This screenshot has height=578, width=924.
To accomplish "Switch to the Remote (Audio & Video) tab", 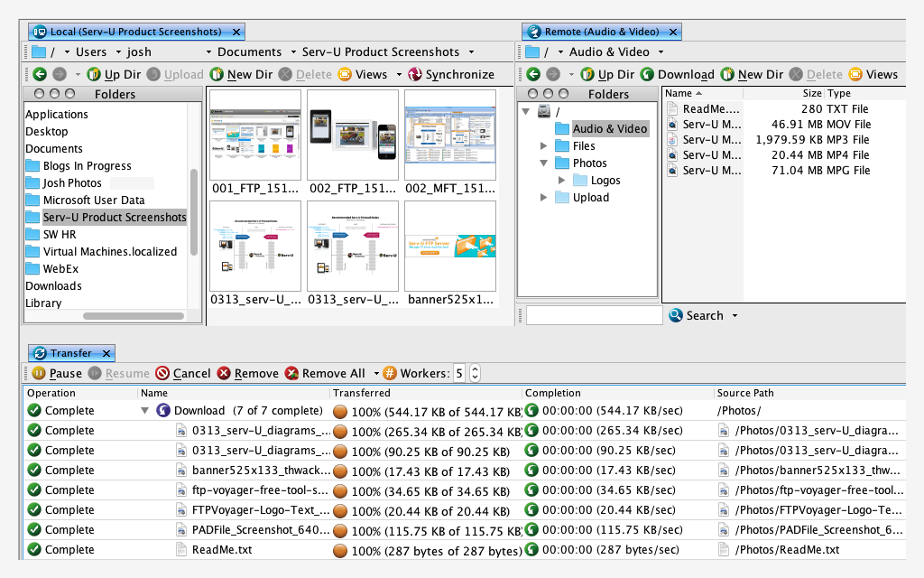I will 600,31.
